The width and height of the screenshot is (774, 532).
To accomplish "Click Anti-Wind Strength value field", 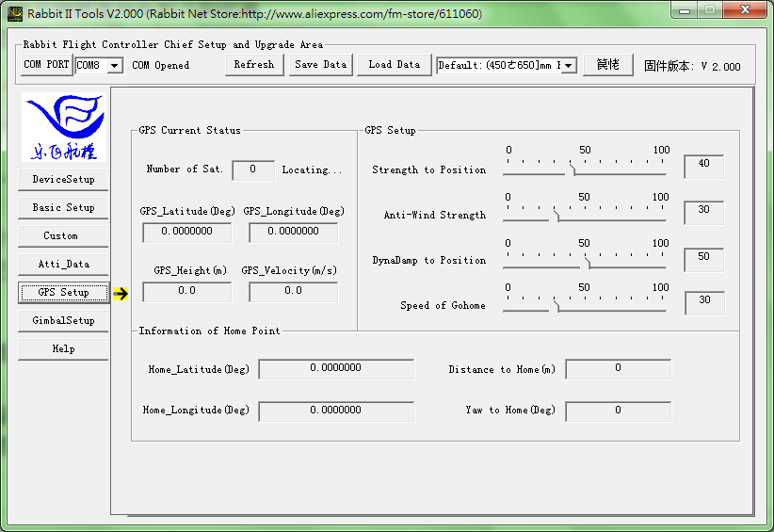I will 704,212.
